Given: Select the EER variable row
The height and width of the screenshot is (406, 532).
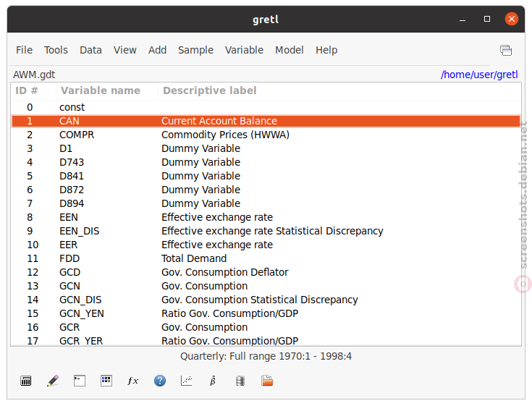Looking at the screenshot, I should point(266,245).
